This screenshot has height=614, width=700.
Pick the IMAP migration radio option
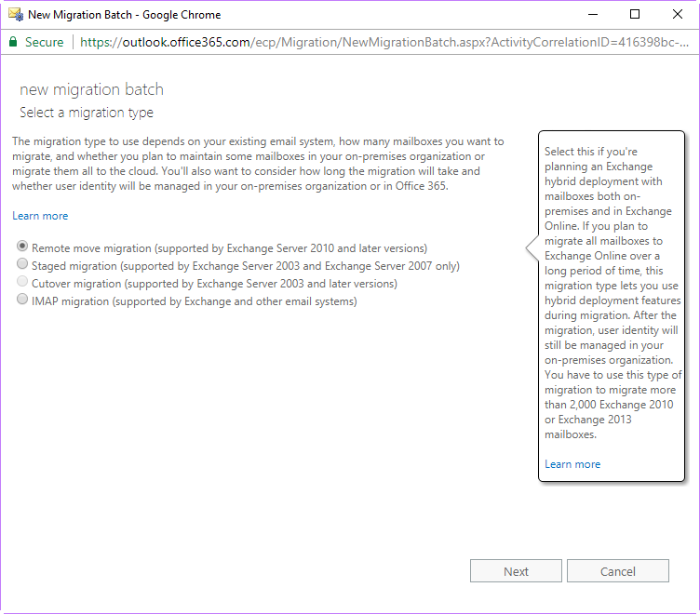coord(22,299)
